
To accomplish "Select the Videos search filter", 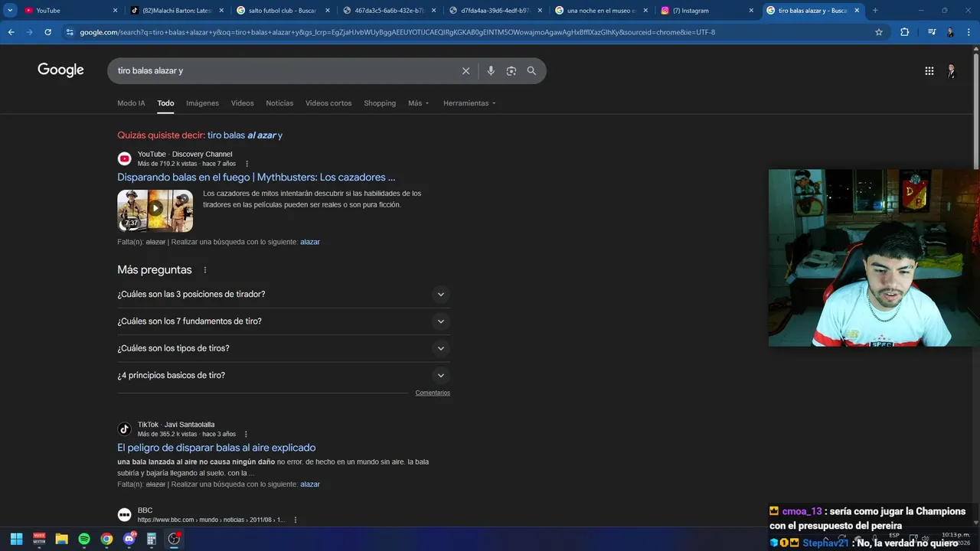I will 242,103.
